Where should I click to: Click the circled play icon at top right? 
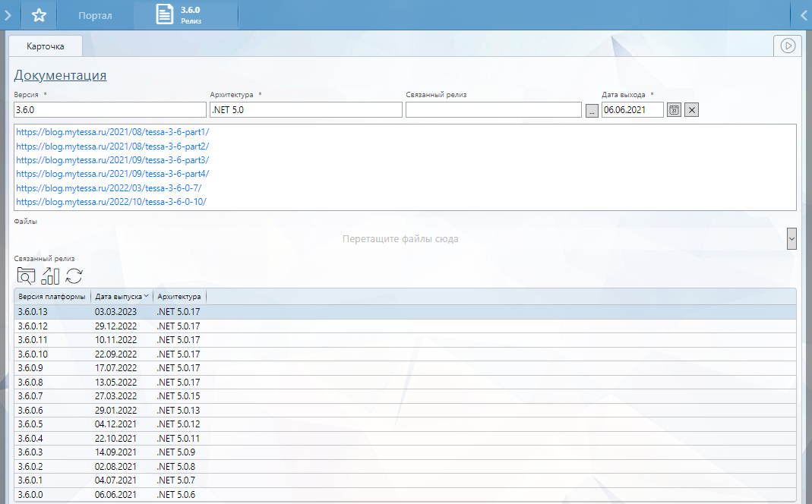(x=788, y=46)
